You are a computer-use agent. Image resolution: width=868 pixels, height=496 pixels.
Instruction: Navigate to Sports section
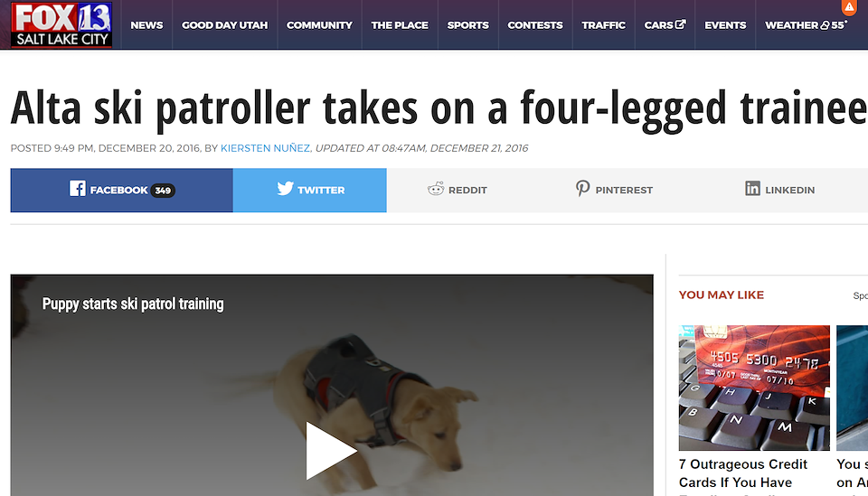pyautogui.click(x=467, y=25)
